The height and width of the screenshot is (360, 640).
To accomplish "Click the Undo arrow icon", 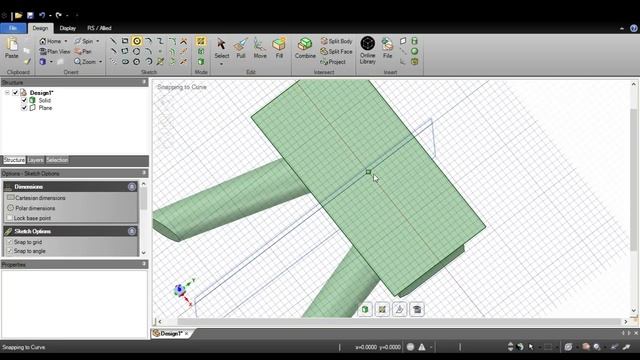I will (x=42, y=16).
